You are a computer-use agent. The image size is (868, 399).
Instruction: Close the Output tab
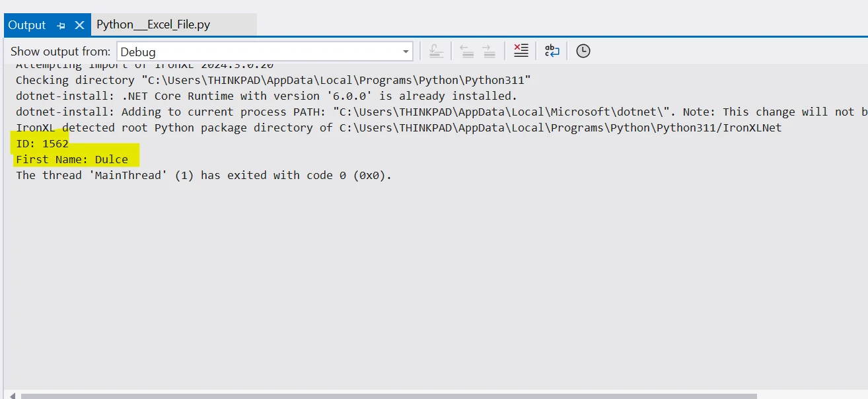point(79,25)
